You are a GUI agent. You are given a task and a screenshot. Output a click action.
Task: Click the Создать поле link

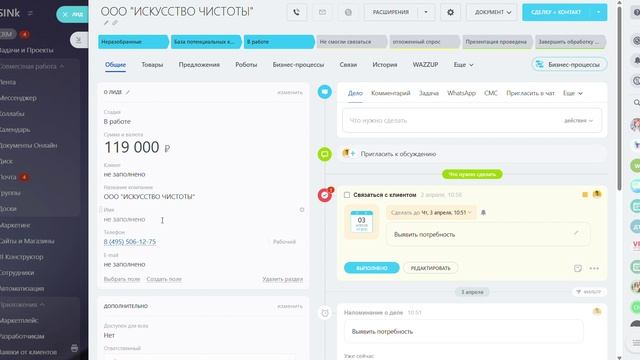[164, 279]
